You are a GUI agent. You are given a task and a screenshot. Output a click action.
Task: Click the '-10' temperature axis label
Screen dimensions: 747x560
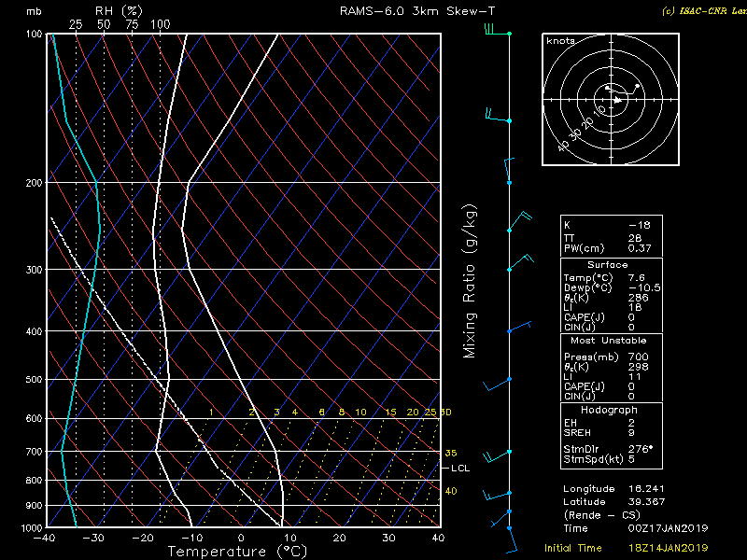pyautogui.click(x=191, y=539)
